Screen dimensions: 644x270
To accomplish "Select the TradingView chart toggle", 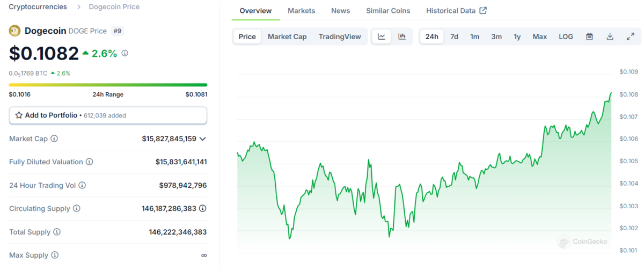I will click(x=340, y=37).
